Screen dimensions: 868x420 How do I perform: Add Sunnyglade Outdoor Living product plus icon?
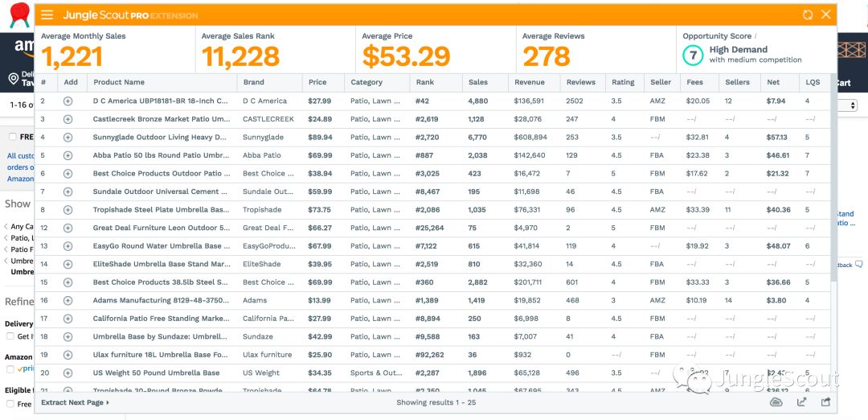pyautogui.click(x=68, y=138)
